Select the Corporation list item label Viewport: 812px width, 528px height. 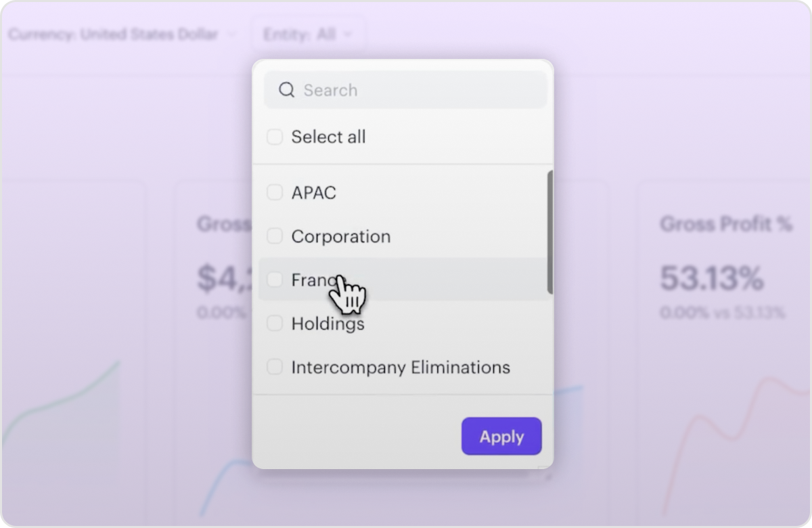pyautogui.click(x=341, y=237)
